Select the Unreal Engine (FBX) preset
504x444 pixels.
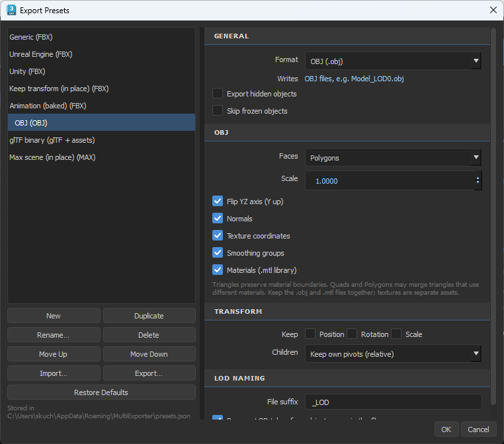101,54
